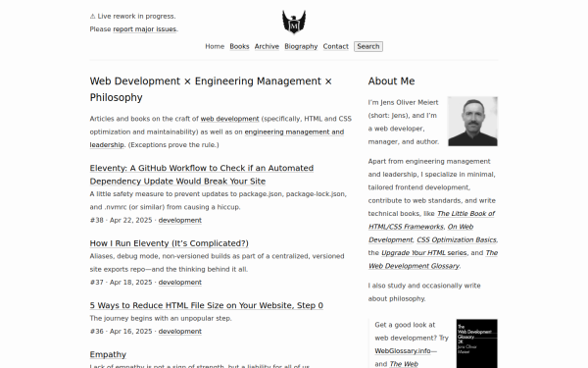The width and height of the screenshot is (588, 368).
Task: Click development tag under post #38
Action: point(180,220)
